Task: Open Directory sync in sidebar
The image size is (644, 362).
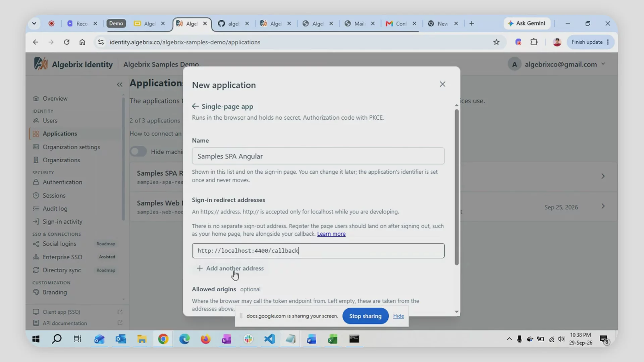Action: pos(61,270)
